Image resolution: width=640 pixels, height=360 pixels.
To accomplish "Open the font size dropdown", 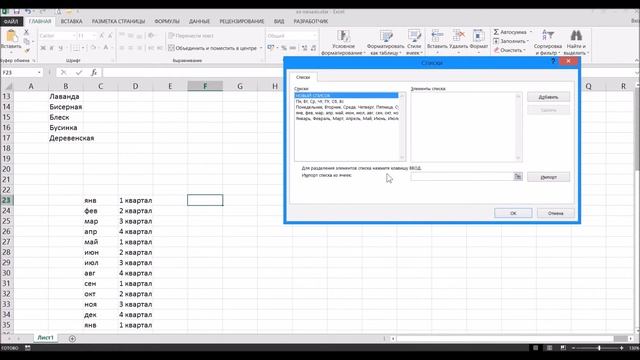I will click(94, 36).
